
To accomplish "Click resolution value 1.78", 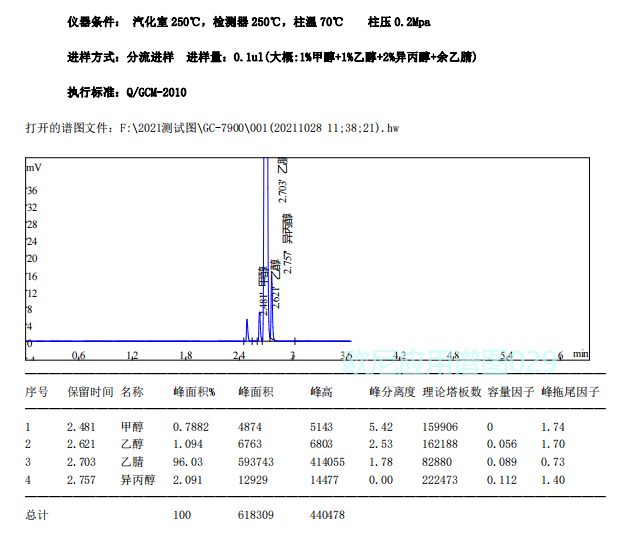I will click(381, 462).
